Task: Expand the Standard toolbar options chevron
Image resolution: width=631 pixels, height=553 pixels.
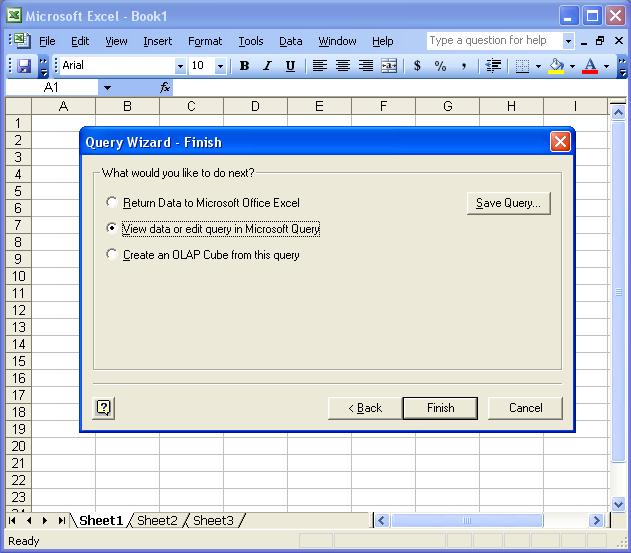Action: (43, 66)
